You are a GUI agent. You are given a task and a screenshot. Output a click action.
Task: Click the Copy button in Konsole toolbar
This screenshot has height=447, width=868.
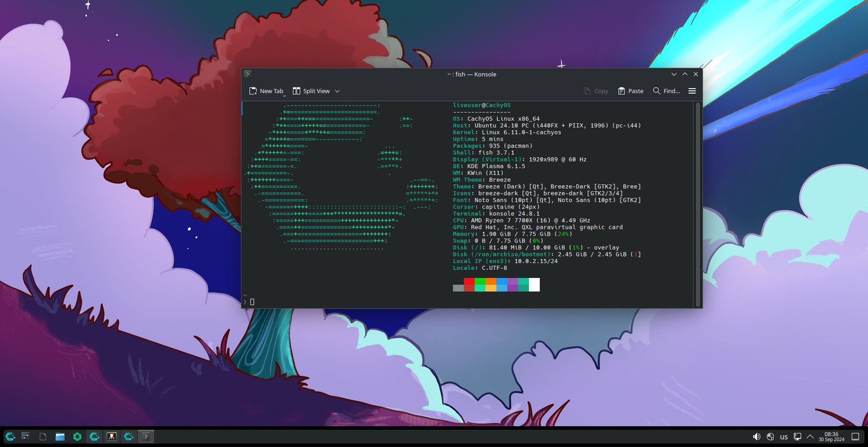596,91
